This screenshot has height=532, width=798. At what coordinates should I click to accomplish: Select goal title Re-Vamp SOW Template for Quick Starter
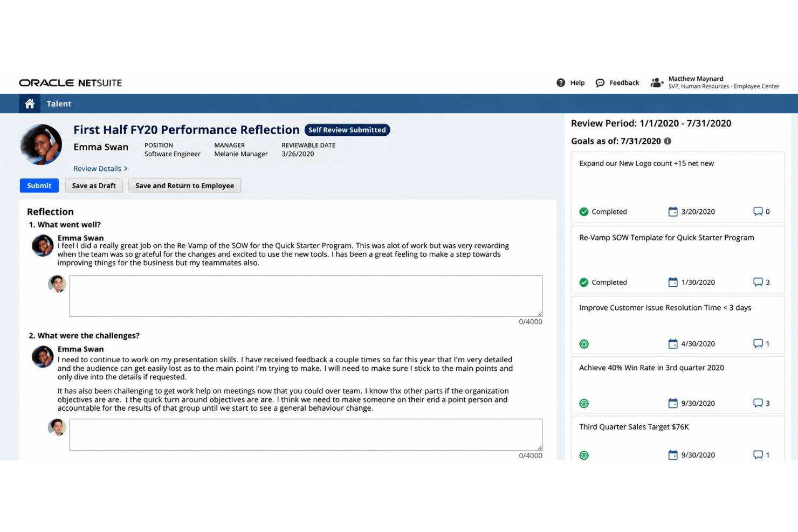coord(666,238)
